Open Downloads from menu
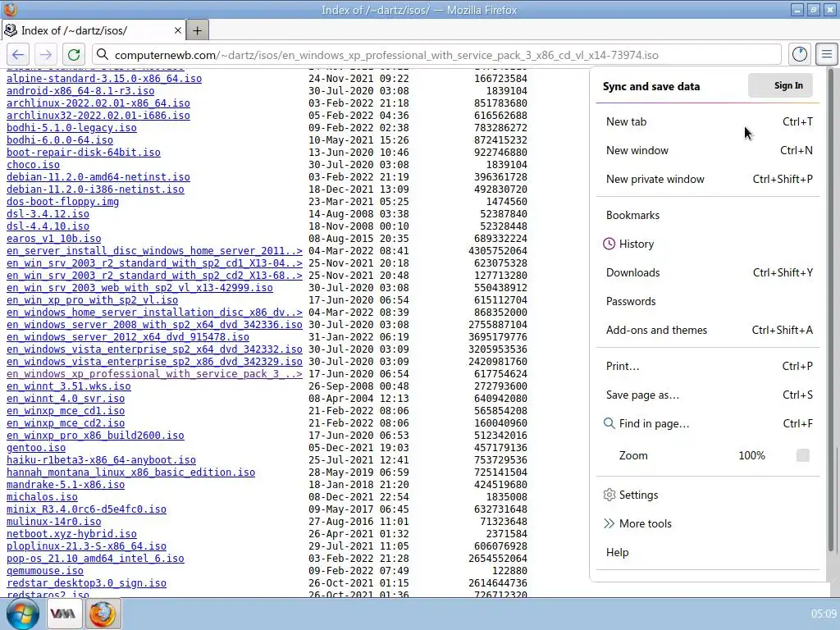 pos(709,272)
